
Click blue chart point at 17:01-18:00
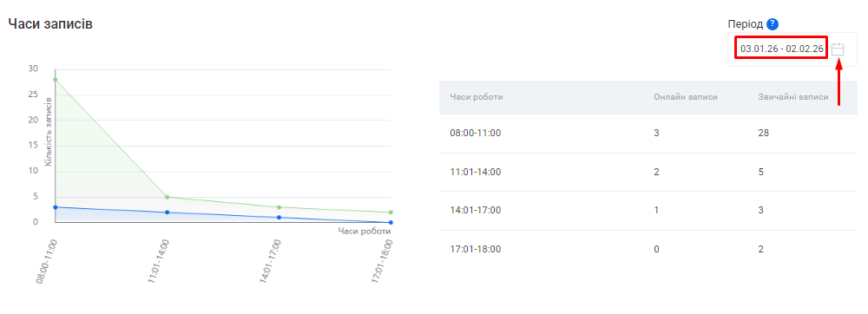[391, 222]
